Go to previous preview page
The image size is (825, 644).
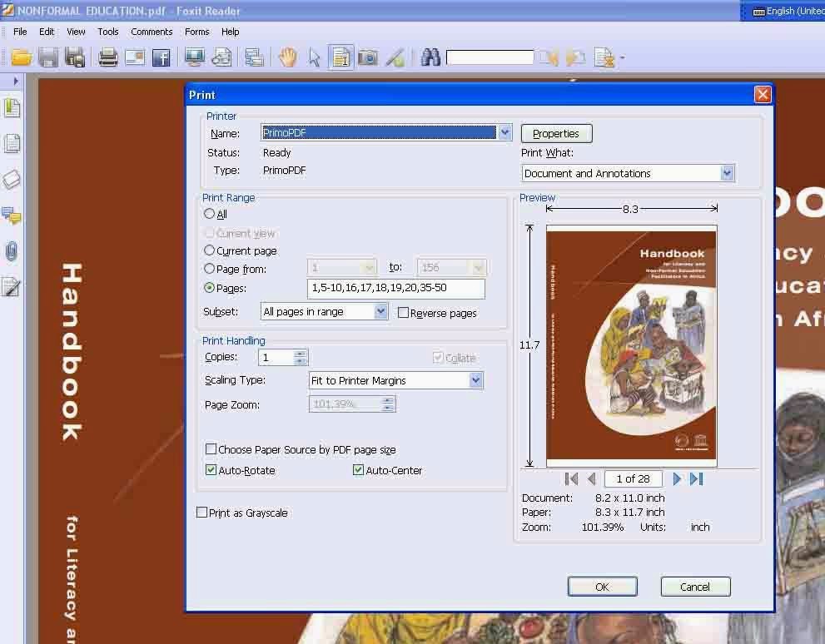click(x=592, y=479)
